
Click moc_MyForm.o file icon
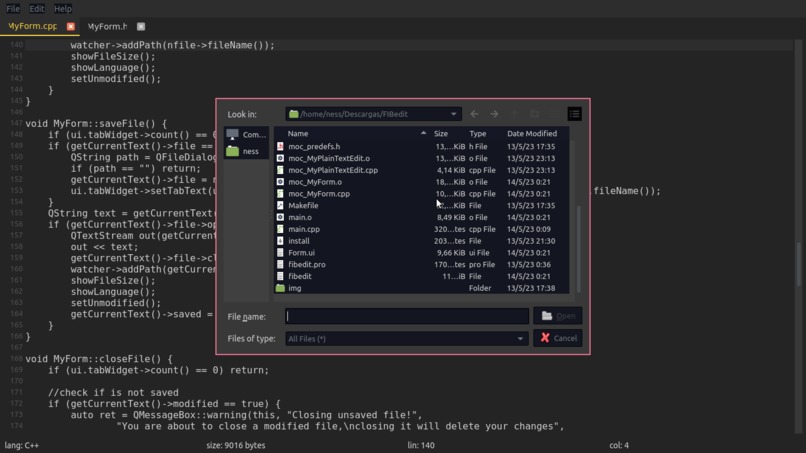coord(280,182)
